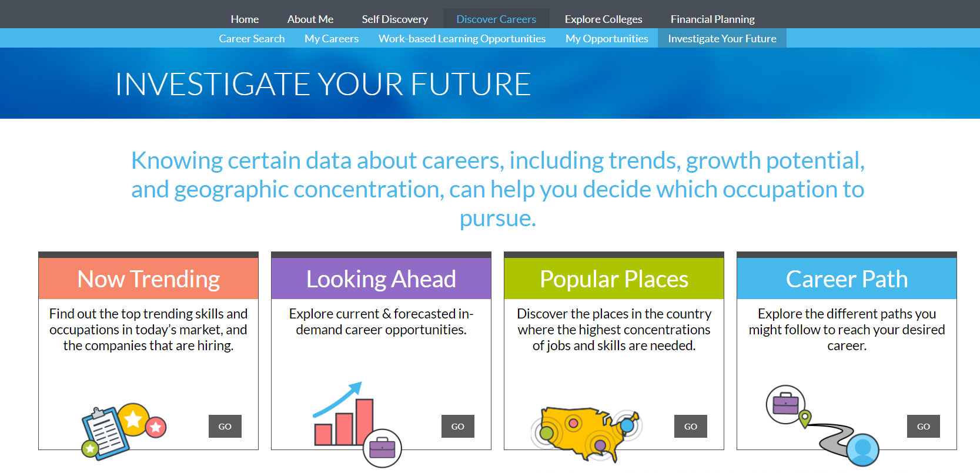Open the Home menu item
Image resolution: width=980 pixels, height=473 pixels.
point(245,19)
